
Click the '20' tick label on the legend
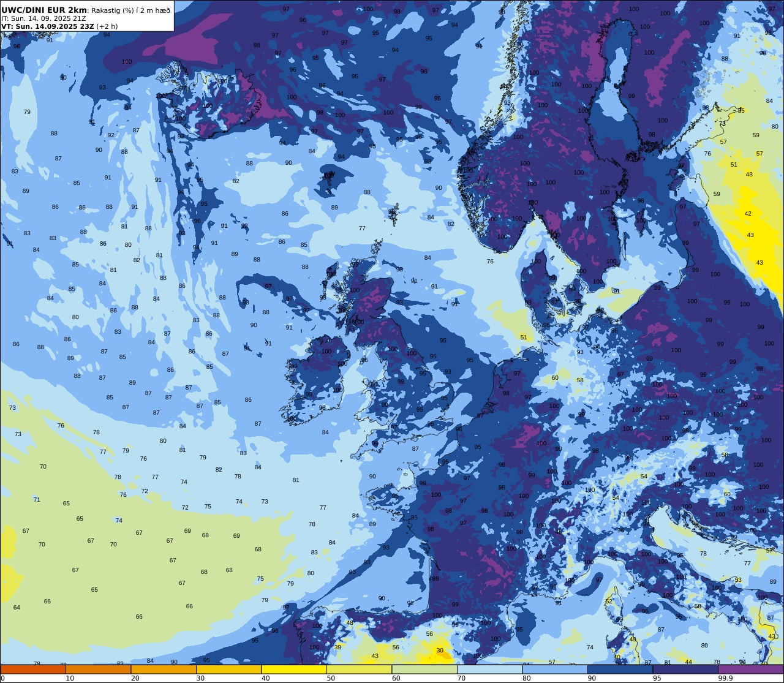pyautogui.click(x=135, y=678)
